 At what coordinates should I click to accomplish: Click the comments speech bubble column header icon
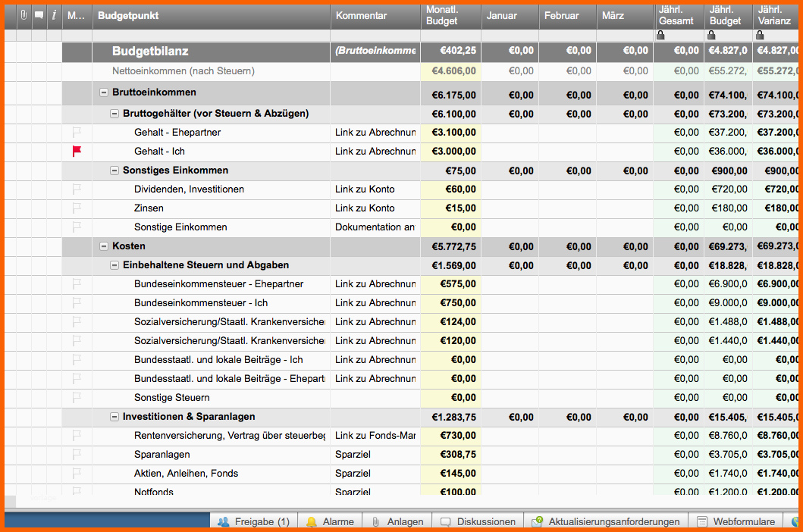pyautogui.click(x=39, y=15)
